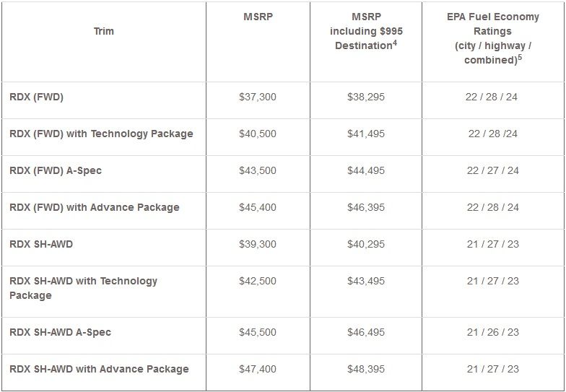
Task: Click the MSRP including $995 Destination header
Action: point(366,31)
